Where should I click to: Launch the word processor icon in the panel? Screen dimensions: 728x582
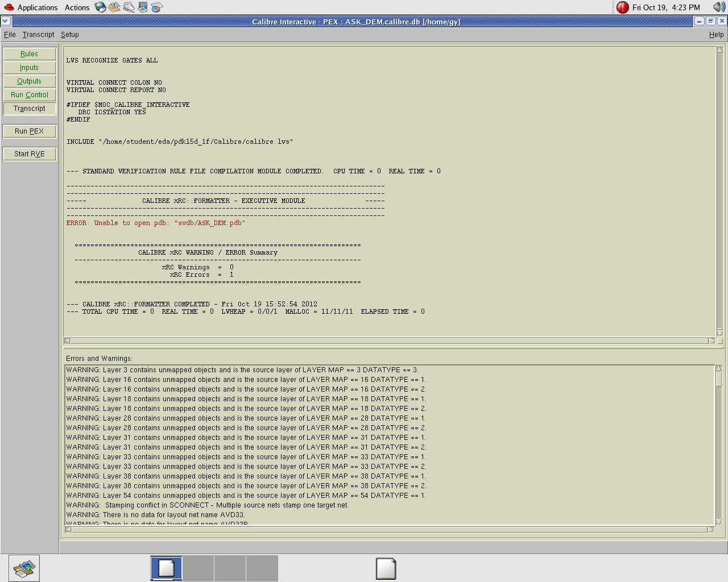pos(129,7)
